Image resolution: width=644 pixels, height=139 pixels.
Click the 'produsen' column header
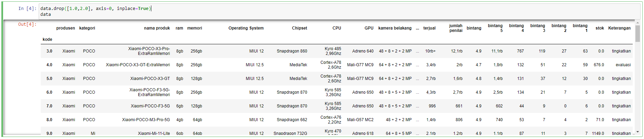[x=66, y=28]
